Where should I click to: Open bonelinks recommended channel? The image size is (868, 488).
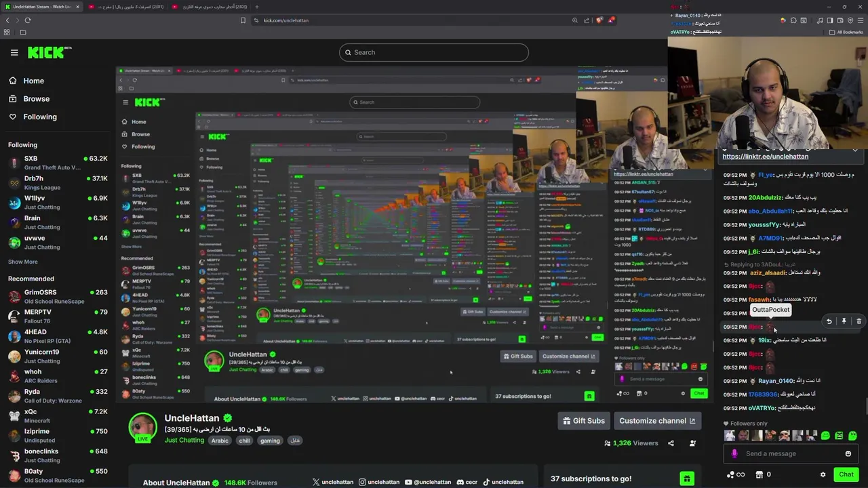57,455
